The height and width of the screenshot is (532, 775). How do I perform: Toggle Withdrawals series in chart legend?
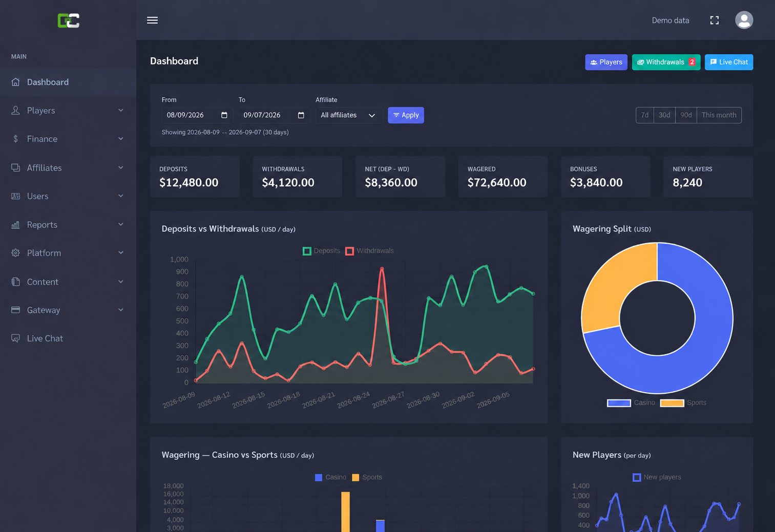pos(370,251)
